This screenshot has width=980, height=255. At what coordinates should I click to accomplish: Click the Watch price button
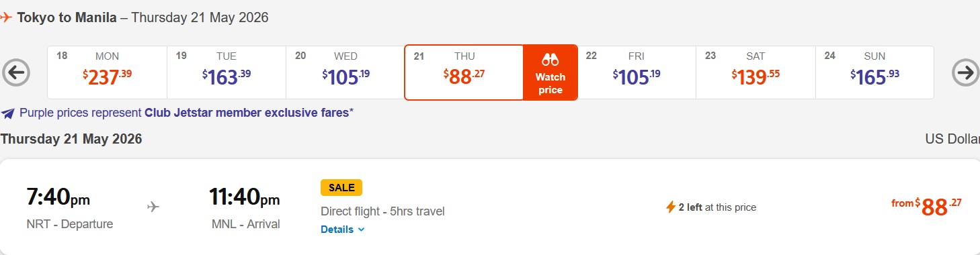coord(550,72)
